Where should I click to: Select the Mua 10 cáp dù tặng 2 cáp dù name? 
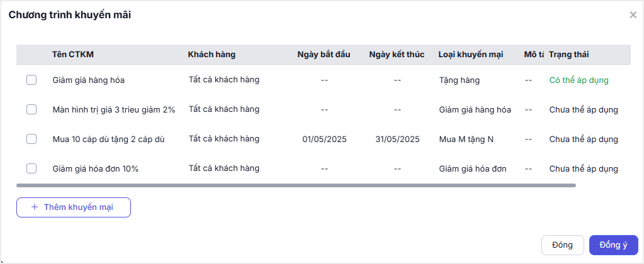[x=109, y=140]
